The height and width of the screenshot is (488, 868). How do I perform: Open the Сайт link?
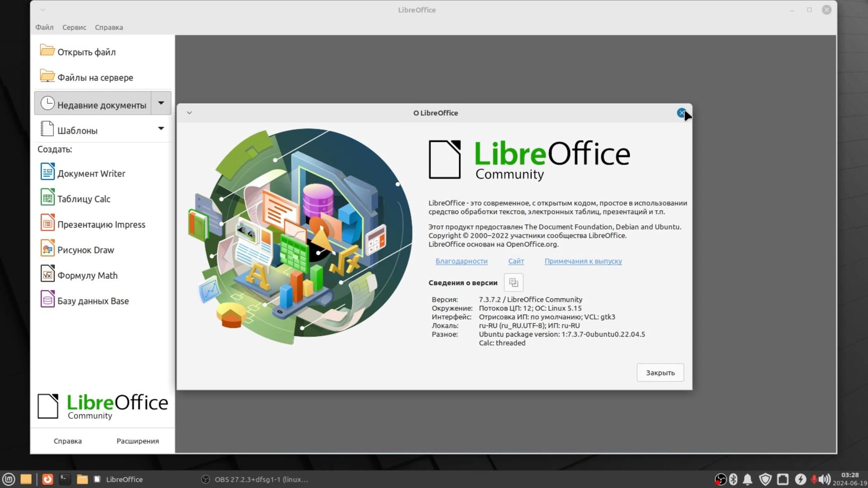click(x=516, y=261)
